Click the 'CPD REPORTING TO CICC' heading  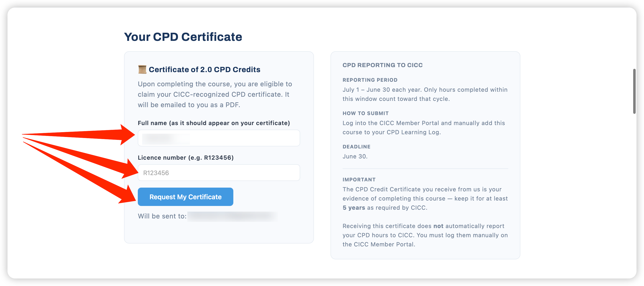pyautogui.click(x=383, y=65)
